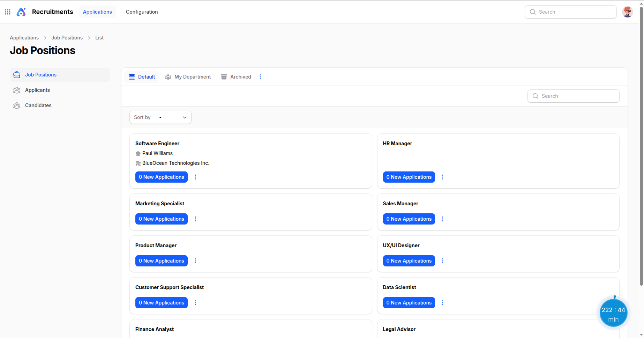Image resolution: width=644 pixels, height=338 pixels.
Task: Open the kebab menu on Software Engineer card
Action: 195,177
